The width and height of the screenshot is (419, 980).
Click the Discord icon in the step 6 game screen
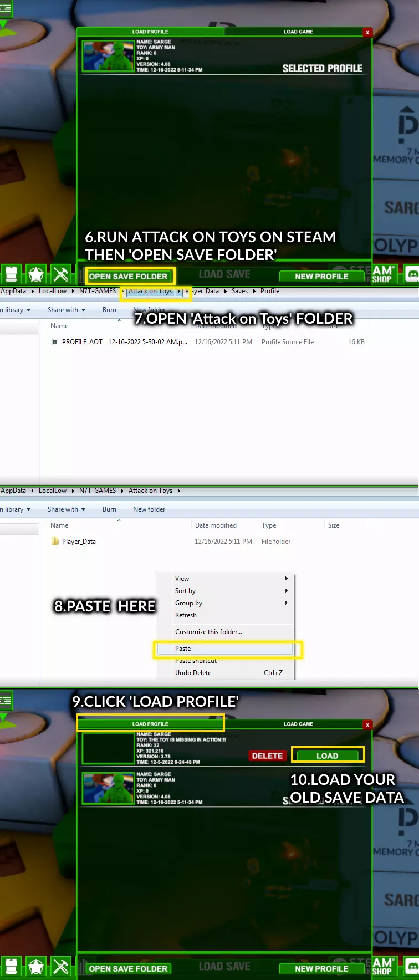(x=412, y=274)
